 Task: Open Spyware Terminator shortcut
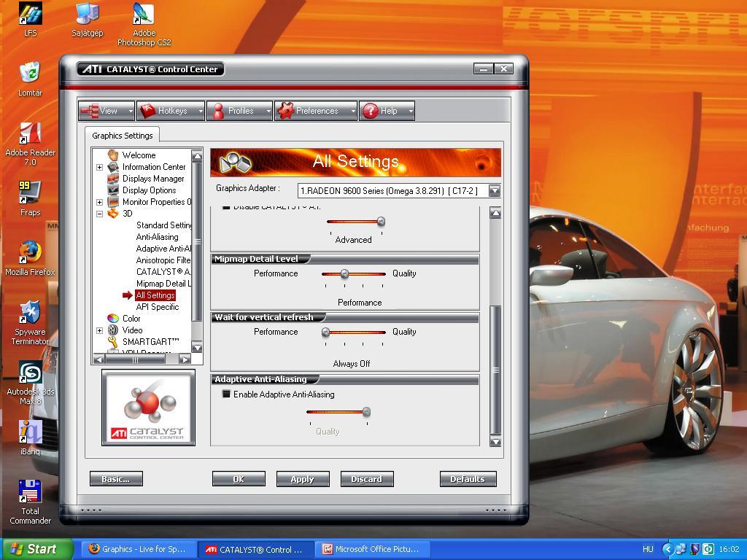point(30,323)
